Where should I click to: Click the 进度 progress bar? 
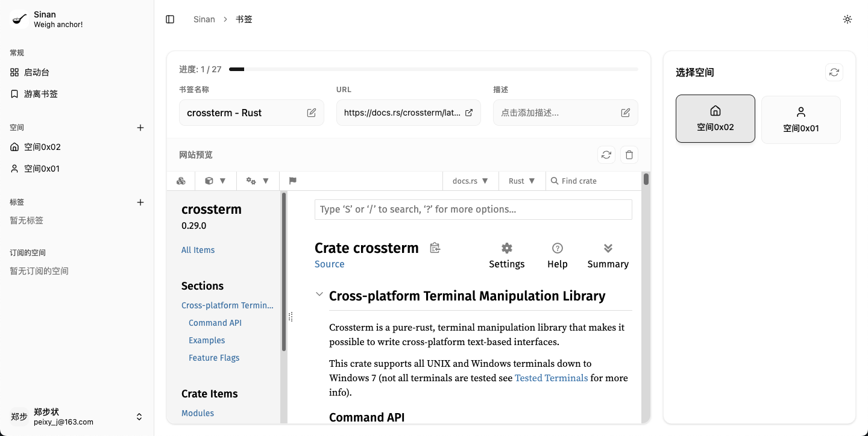[433, 69]
